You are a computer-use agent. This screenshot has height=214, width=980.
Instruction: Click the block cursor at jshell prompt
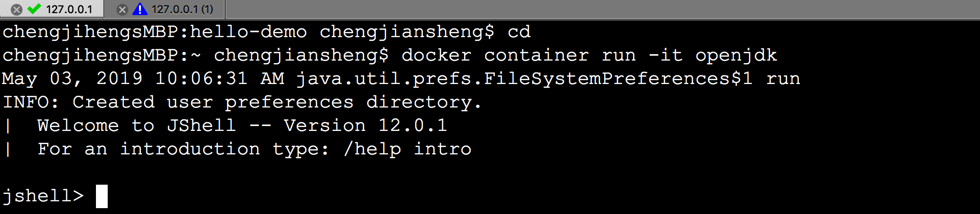click(x=102, y=196)
